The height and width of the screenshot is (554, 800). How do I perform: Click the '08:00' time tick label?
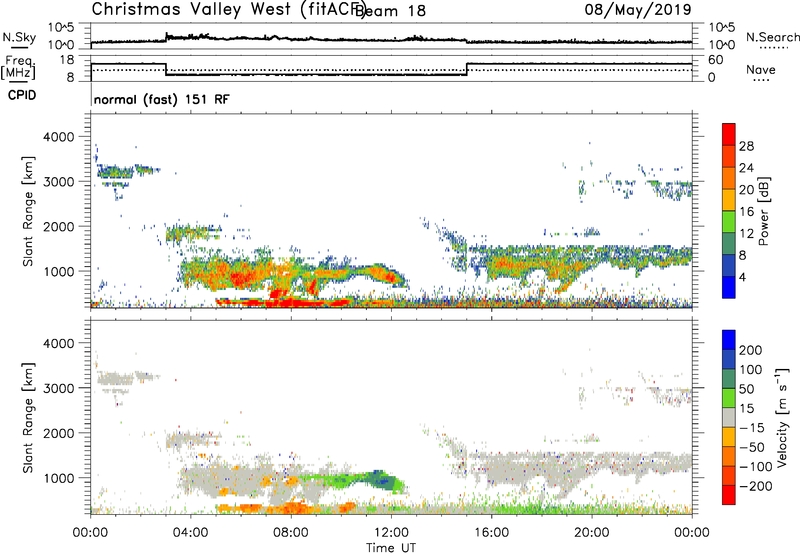point(291,533)
